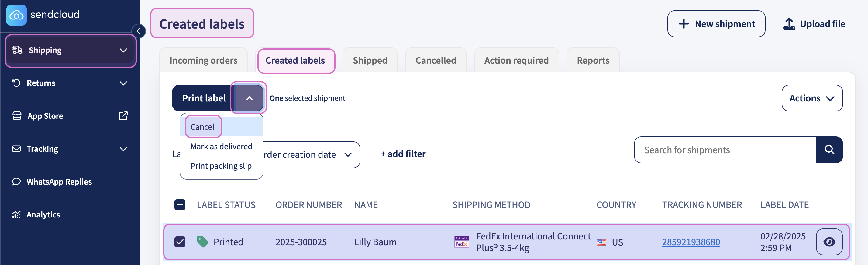Click the search magnifier button
The image size is (868, 265).
point(829,150)
